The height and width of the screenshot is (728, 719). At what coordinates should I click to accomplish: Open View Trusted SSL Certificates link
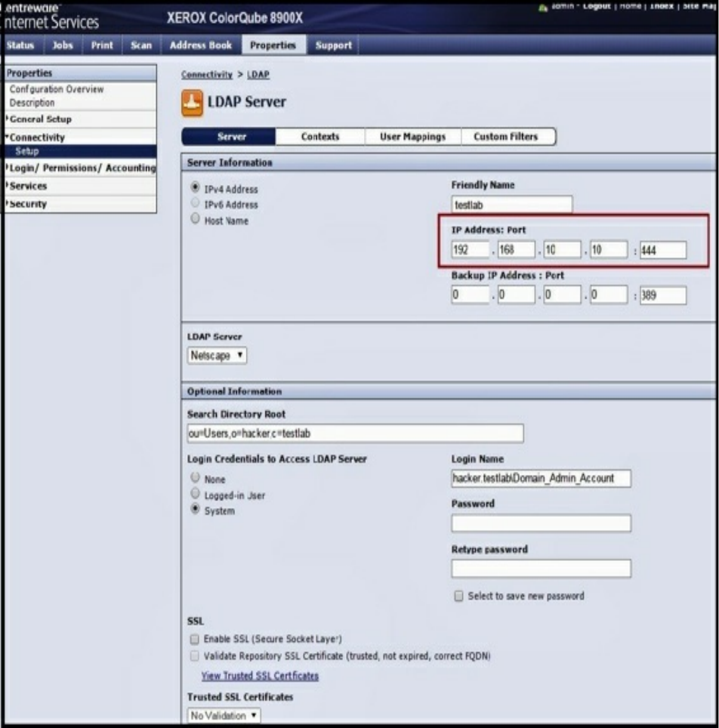(260, 676)
